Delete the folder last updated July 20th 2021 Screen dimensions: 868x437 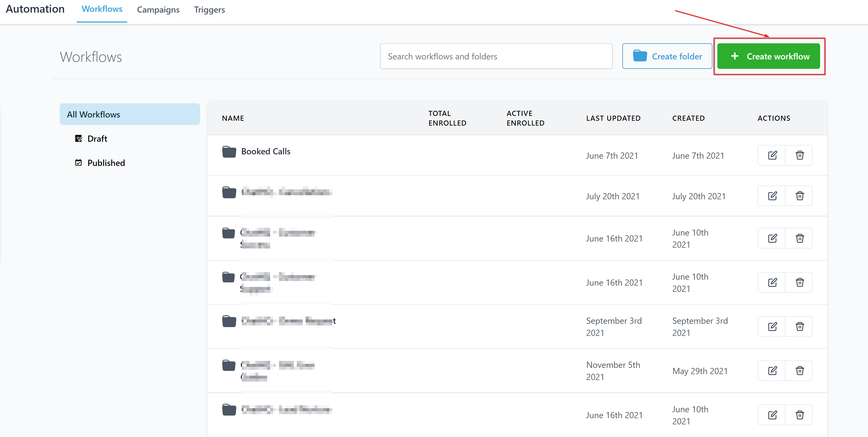(x=799, y=196)
